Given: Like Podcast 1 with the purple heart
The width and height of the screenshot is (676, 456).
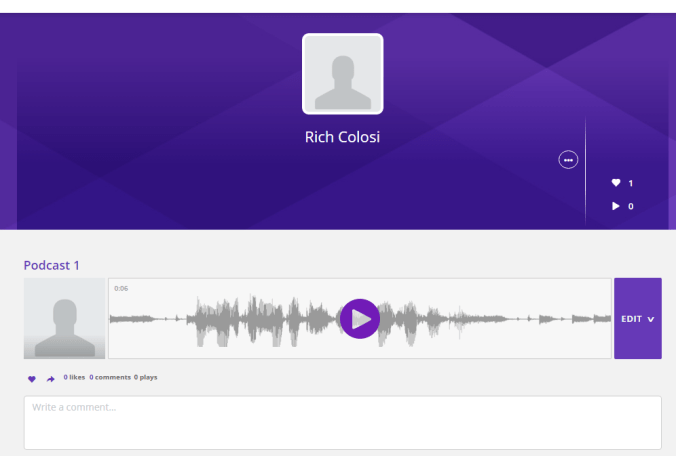Looking at the screenshot, I should 32,379.
